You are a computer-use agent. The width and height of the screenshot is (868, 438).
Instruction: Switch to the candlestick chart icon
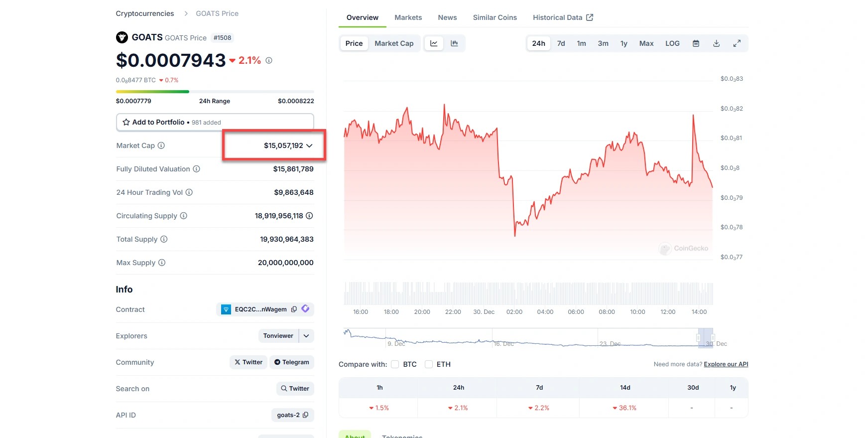(x=454, y=43)
